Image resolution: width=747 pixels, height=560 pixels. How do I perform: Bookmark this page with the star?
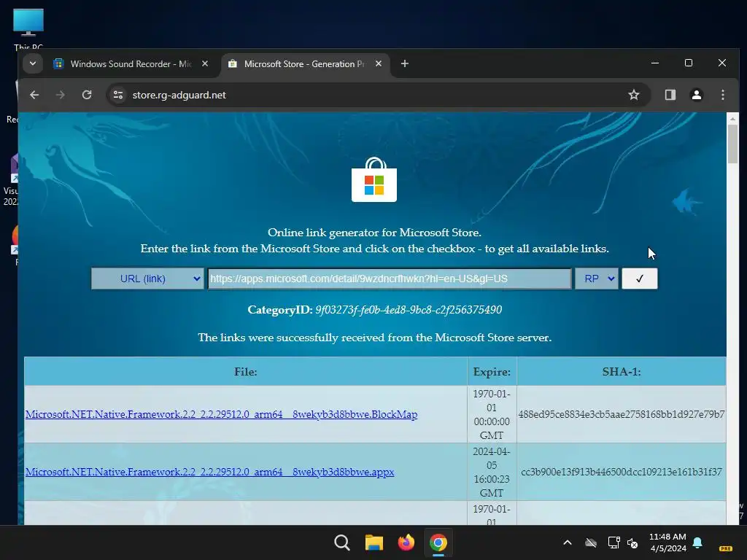(634, 95)
